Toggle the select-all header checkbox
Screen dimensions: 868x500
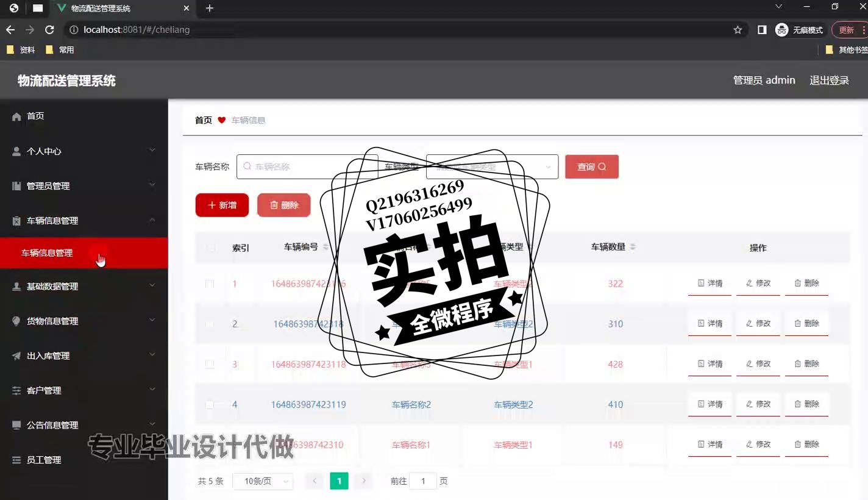point(210,248)
